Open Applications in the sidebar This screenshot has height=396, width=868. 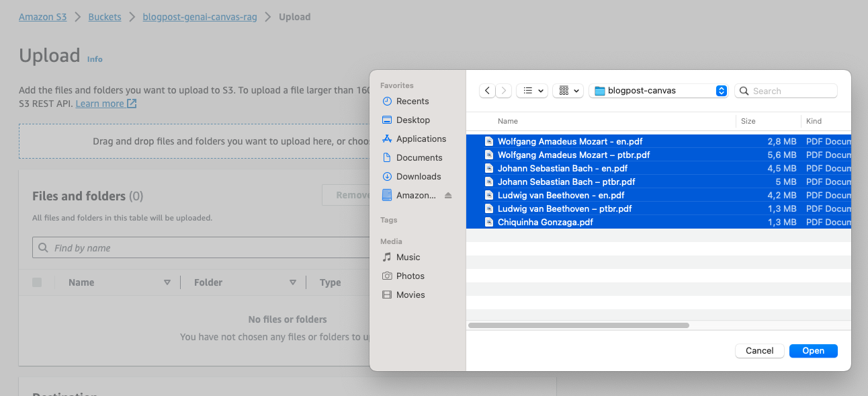(x=421, y=138)
